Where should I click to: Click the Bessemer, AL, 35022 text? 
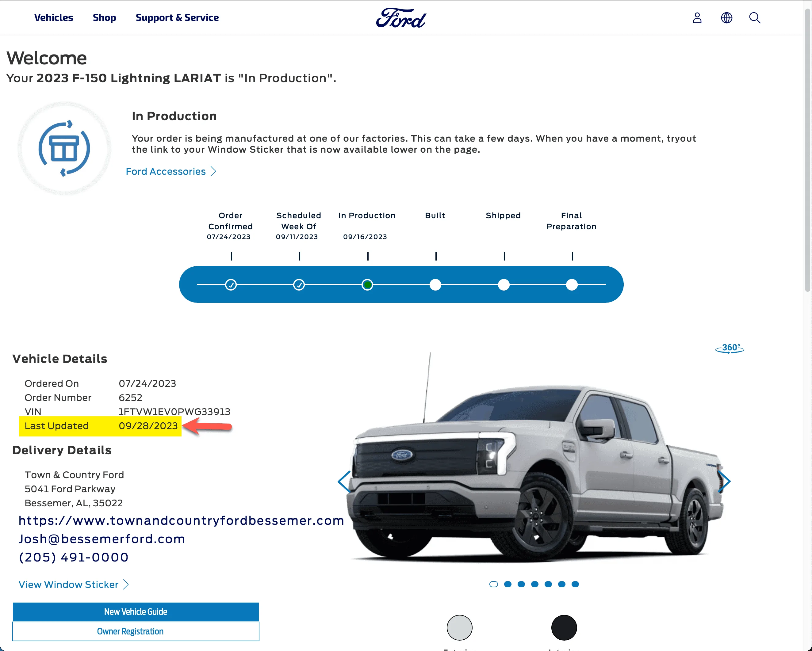coord(74,503)
